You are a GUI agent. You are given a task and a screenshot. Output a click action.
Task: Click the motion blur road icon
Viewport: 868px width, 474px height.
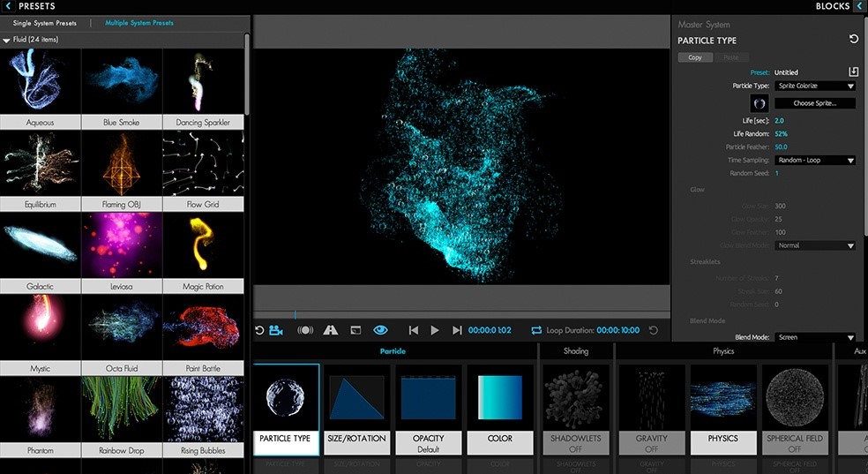[331, 330]
